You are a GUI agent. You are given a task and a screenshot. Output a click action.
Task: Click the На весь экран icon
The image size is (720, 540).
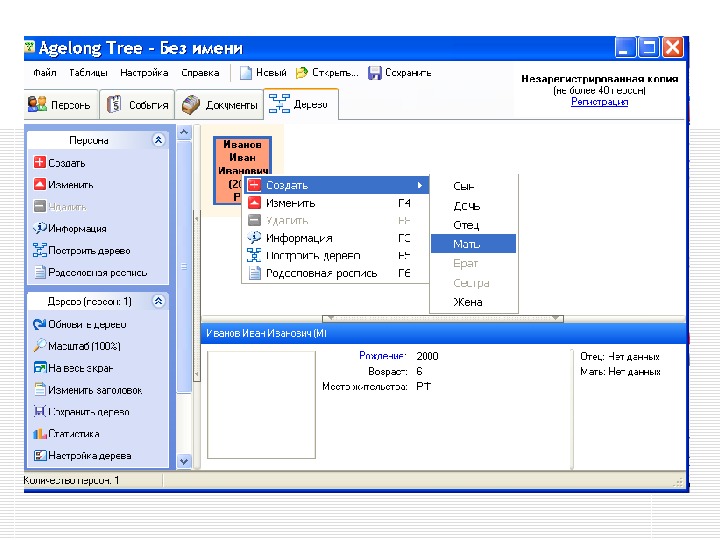40,368
